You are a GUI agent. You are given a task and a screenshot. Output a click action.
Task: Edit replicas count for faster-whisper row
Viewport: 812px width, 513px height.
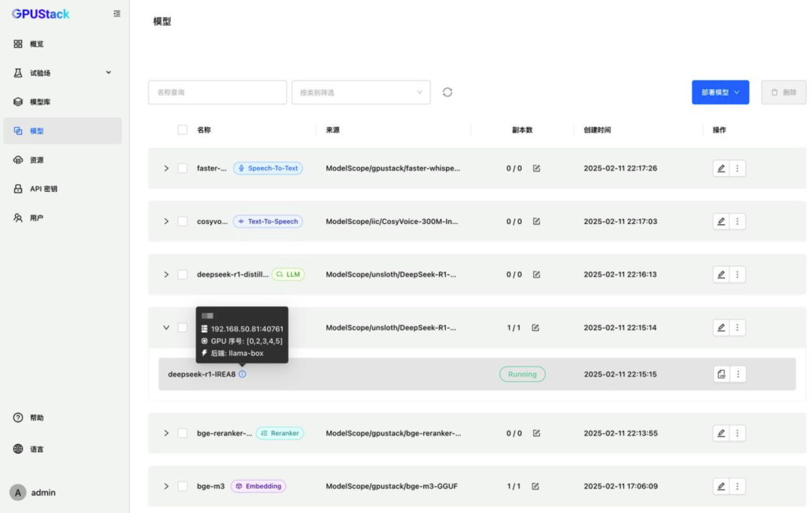537,168
